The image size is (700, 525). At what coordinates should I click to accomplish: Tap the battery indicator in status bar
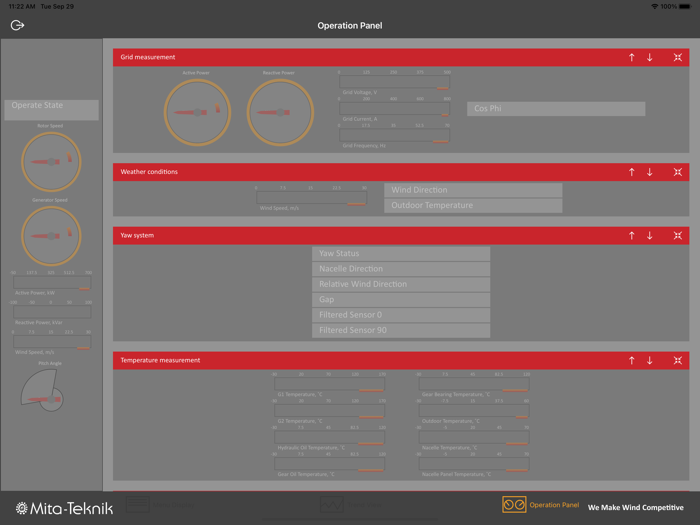point(684,7)
